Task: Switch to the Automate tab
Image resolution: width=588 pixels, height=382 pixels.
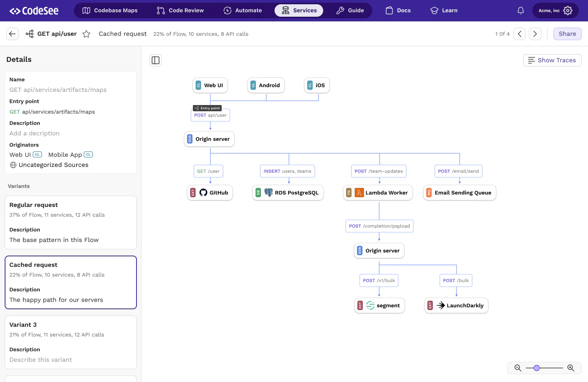Action: [x=243, y=11]
